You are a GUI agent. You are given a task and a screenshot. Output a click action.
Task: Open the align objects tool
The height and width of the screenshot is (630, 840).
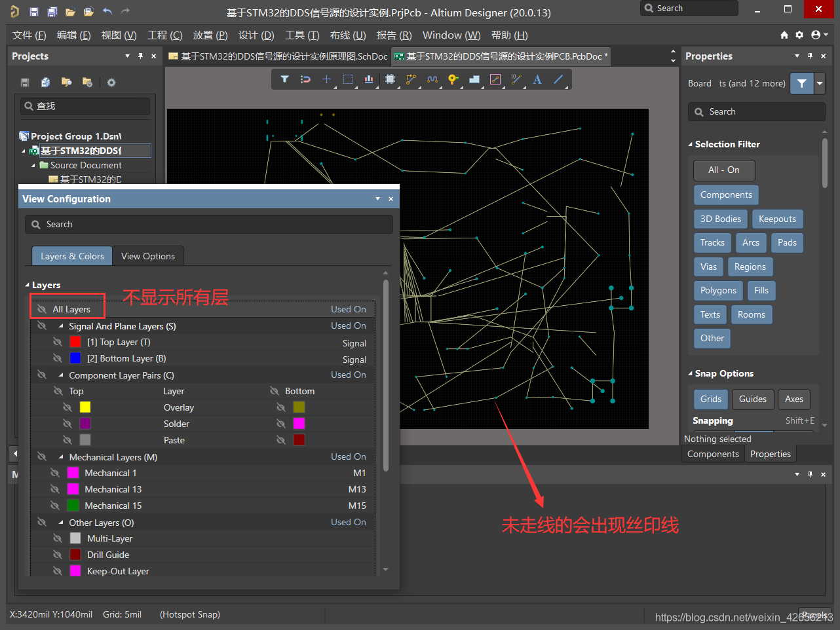tap(369, 79)
